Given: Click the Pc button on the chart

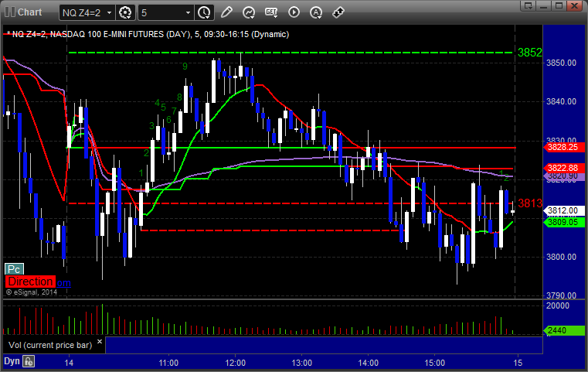Looking at the screenshot, I should coord(14,269).
